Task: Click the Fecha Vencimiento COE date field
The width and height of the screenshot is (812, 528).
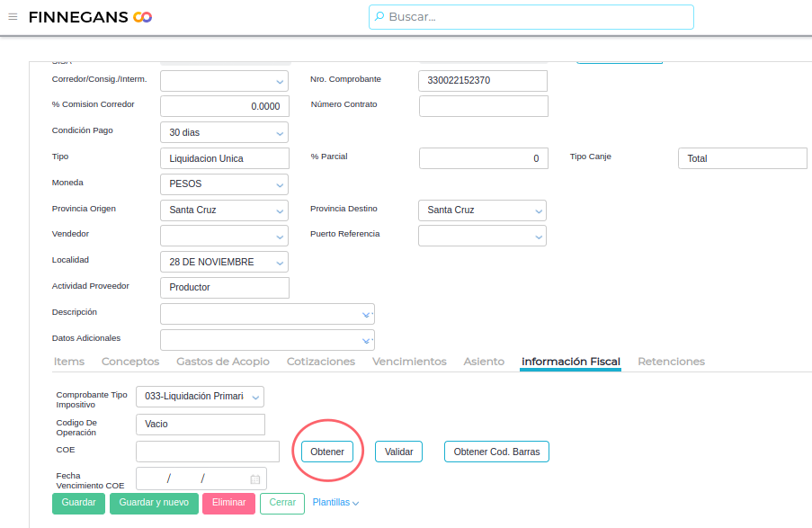Action: click(x=201, y=479)
